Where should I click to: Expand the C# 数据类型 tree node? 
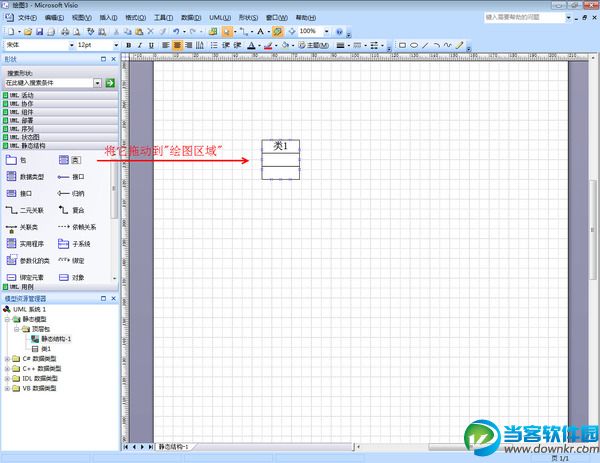(x=7, y=359)
